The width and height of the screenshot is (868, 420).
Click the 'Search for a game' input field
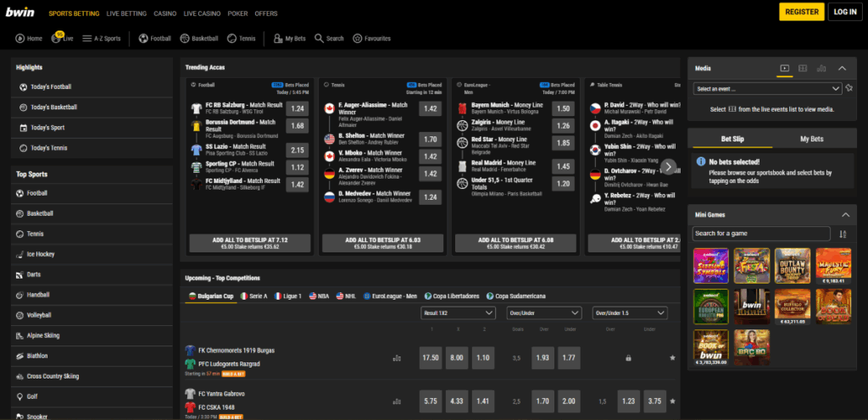[760, 234]
